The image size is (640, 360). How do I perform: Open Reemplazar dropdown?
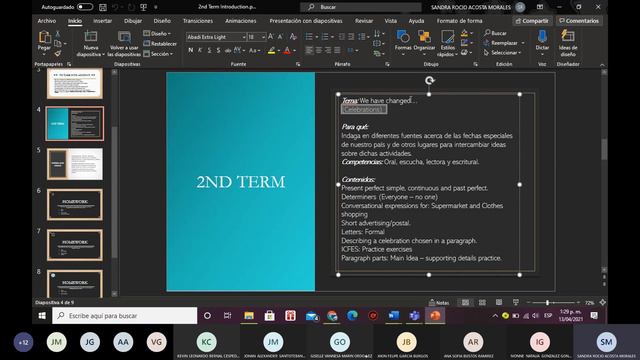(x=504, y=43)
